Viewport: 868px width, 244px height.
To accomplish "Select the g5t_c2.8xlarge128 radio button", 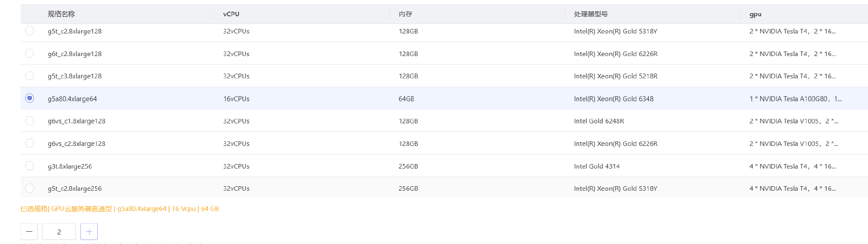I will pyautogui.click(x=30, y=31).
